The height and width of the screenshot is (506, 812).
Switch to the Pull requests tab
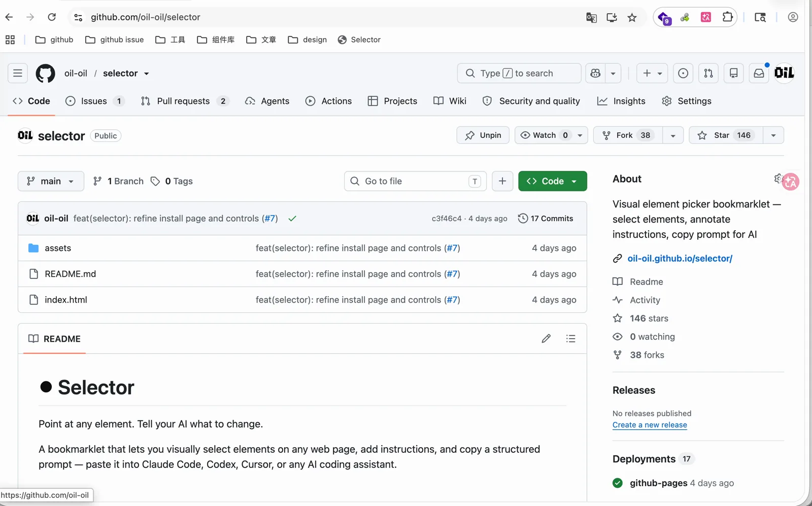(x=185, y=101)
